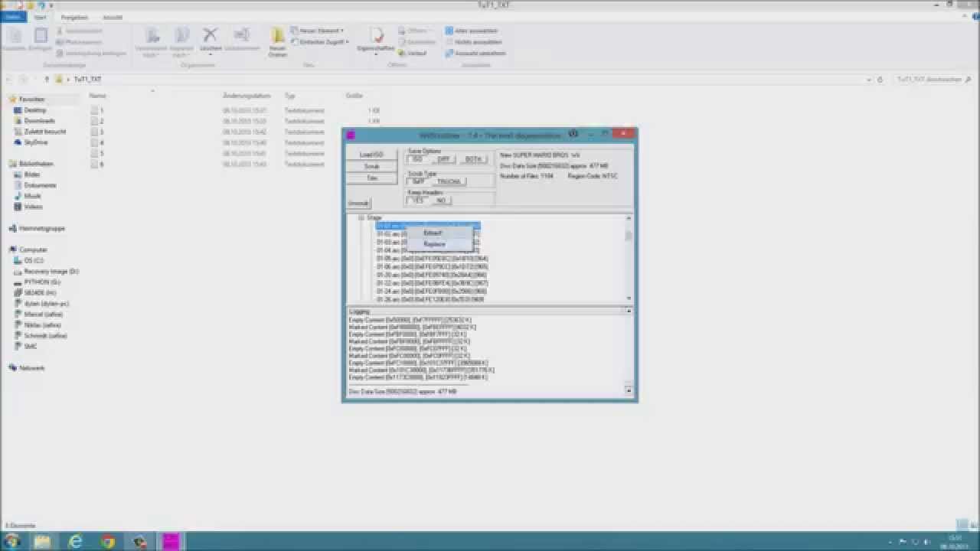
Task: Select NO under Keep Headers
Action: (441, 201)
